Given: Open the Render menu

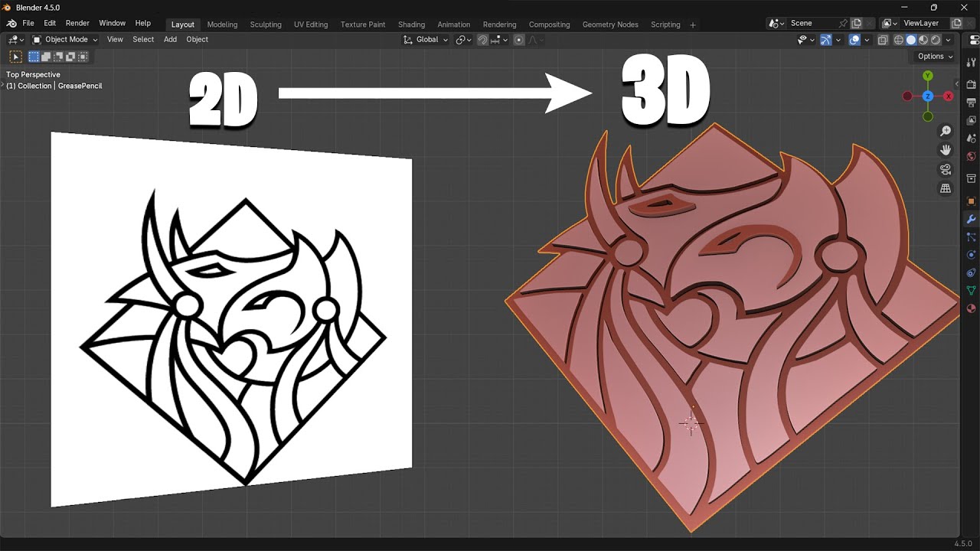Looking at the screenshot, I should [77, 24].
